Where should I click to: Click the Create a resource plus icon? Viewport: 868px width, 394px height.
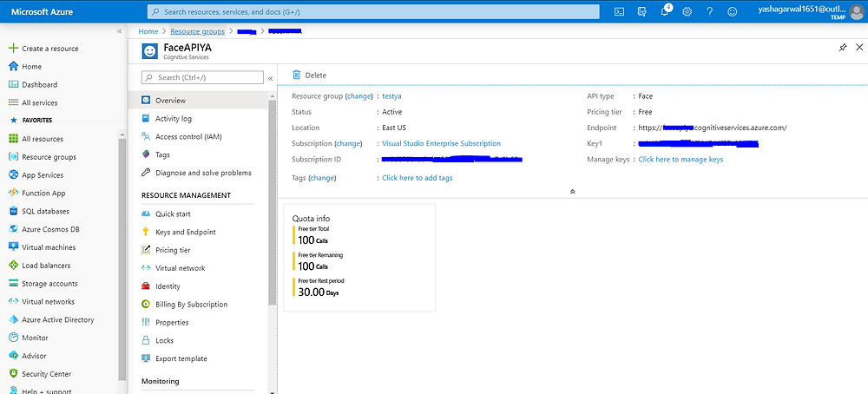pyautogui.click(x=14, y=48)
